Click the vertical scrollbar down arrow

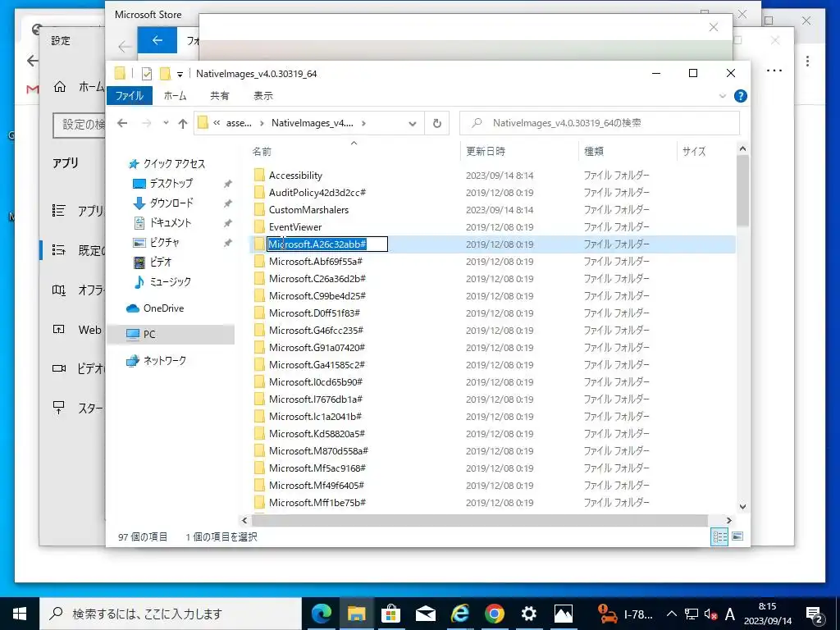742,506
